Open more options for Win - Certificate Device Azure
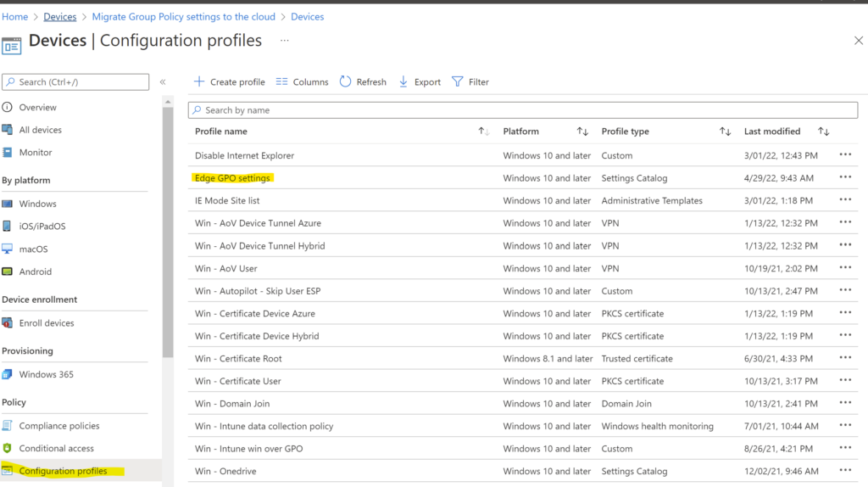The width and height of the screenshot is (868, 487). pyautogui.click(x=845, y=312)
